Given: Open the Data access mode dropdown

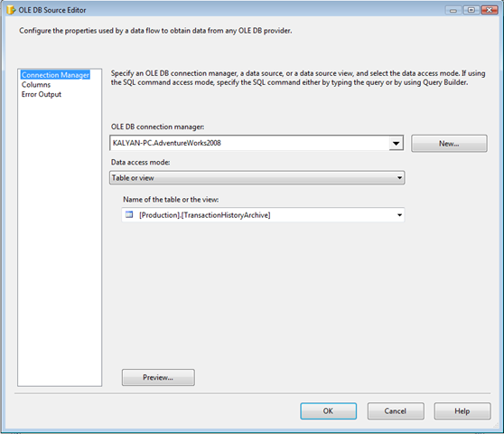Looking at the screenshot, I should [257, 177].
